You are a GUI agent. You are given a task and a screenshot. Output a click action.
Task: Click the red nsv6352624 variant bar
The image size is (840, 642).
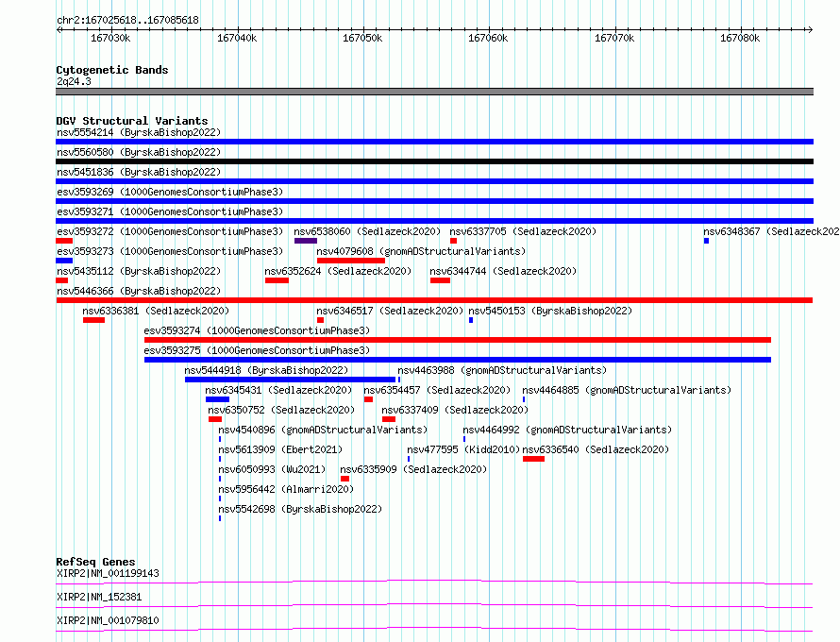click(x=277, y=280)
